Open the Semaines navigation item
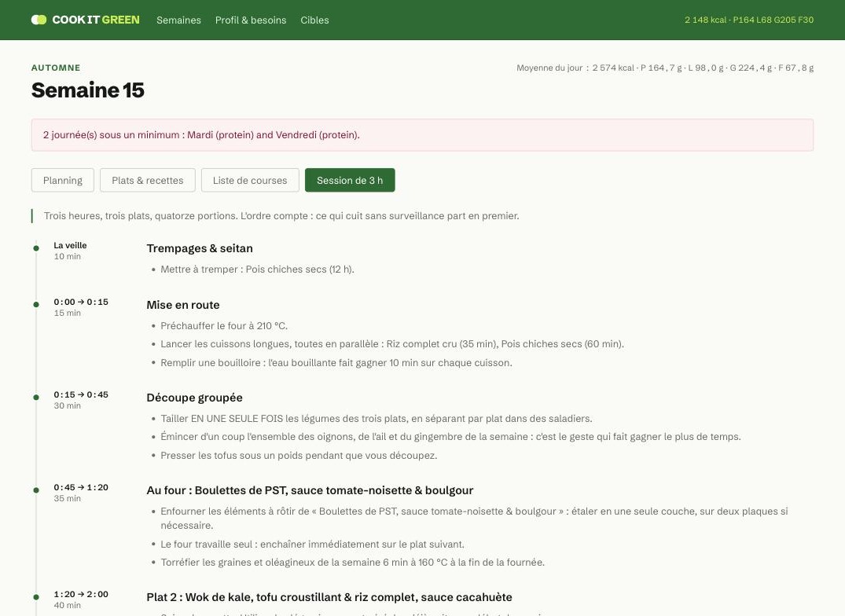Image resolution: width=845 pixels, height=616 pixels. pos(178,20)
